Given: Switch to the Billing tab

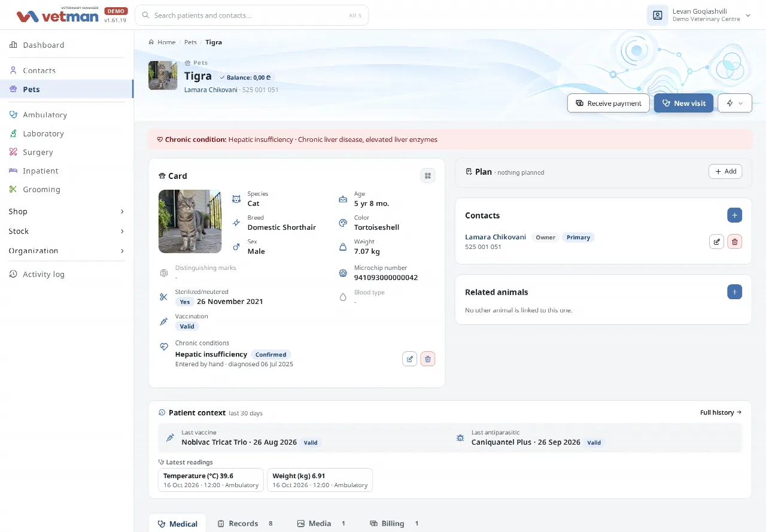Looking at the screenshot, I should [394, 523].
